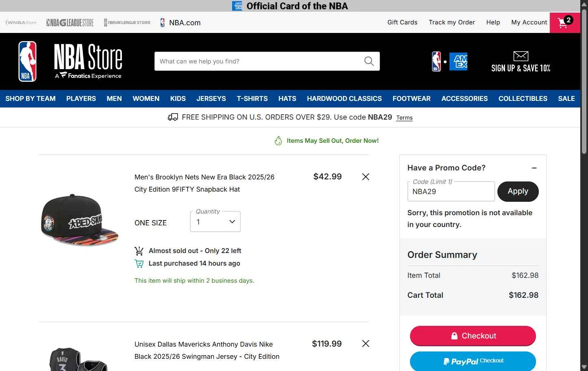The height and width of the screenshot is (371, 588).
Task: Open the Men category menu
Action: point(114,98)
